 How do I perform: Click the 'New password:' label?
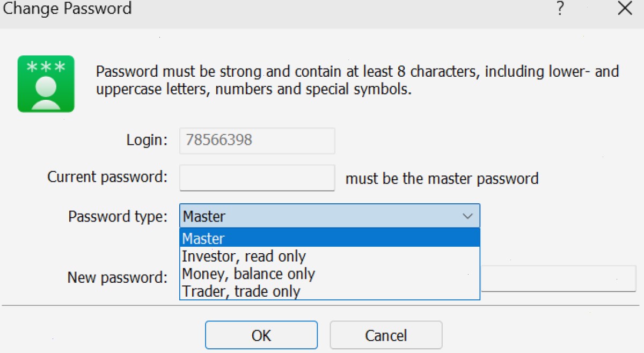(118, 278)
